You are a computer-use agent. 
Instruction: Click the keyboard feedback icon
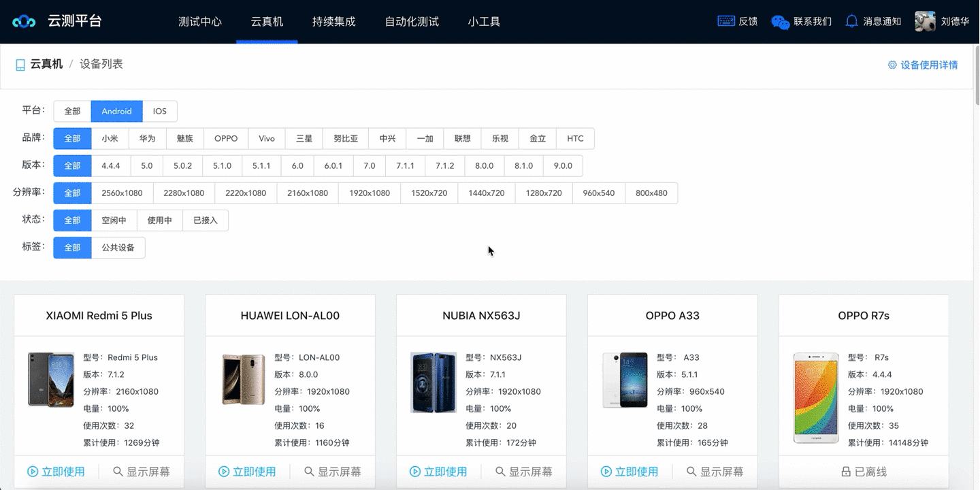[x=725, y=21]
